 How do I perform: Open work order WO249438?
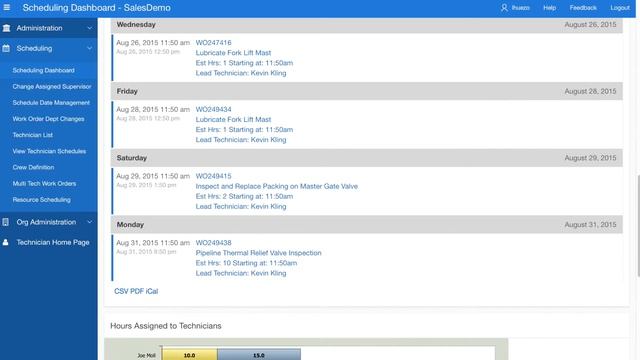(213, 243)
